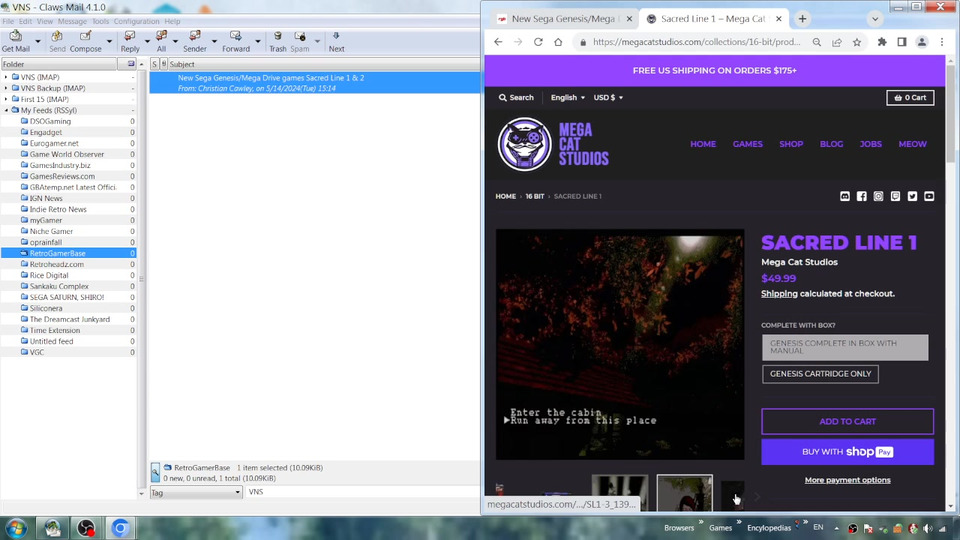Click Get Mail in Claws Mail toolbar
The width and height of the screenshot is (960, 540).
(x=15, y=41)
